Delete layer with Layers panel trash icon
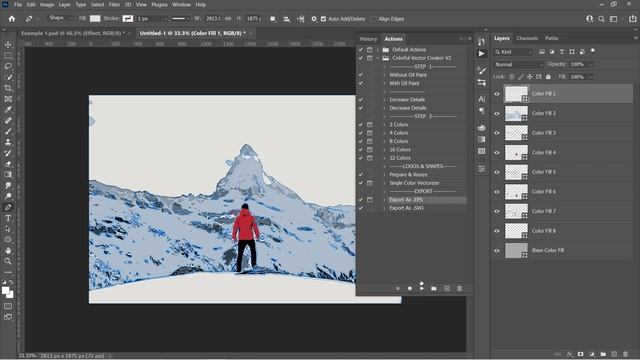 pos(625,354)
